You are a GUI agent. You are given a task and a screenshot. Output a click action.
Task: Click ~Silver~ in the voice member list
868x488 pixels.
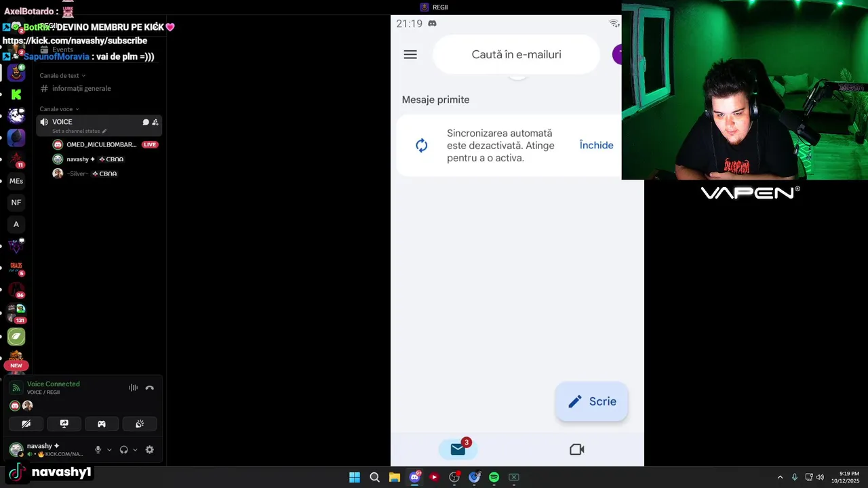(x=85, y=174)
